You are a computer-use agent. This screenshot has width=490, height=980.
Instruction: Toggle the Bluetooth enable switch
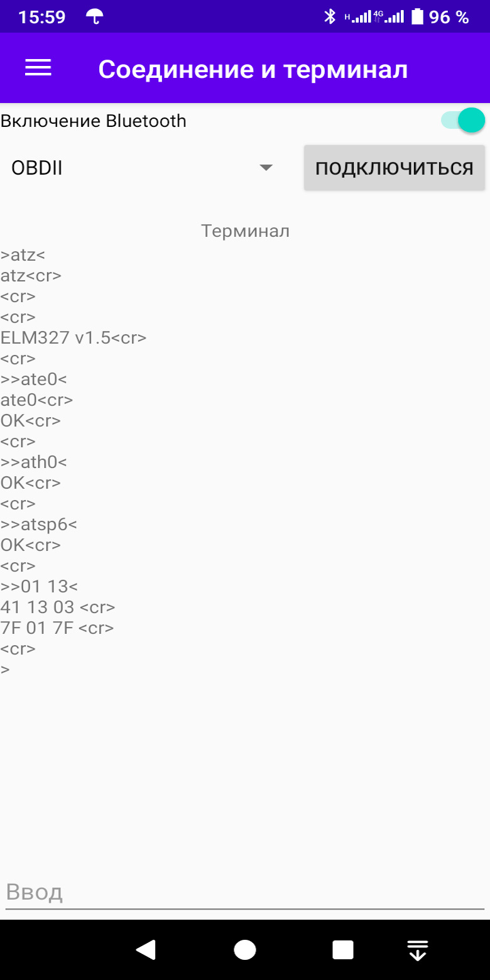pyautogui.click(x=463, y=121)
